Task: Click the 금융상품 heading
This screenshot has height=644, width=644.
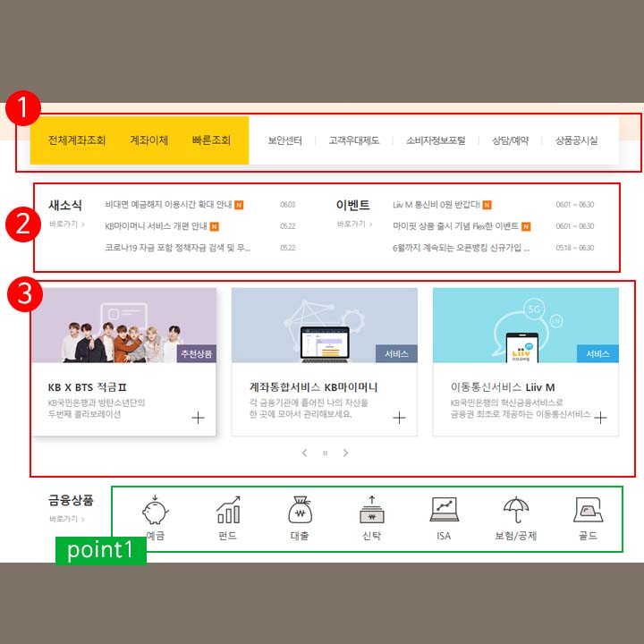Action: point(71,500)
